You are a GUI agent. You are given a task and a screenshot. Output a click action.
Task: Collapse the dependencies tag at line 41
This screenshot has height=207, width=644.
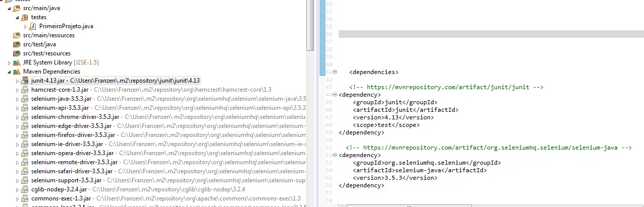pyautogui.click(x=336, y=72)
